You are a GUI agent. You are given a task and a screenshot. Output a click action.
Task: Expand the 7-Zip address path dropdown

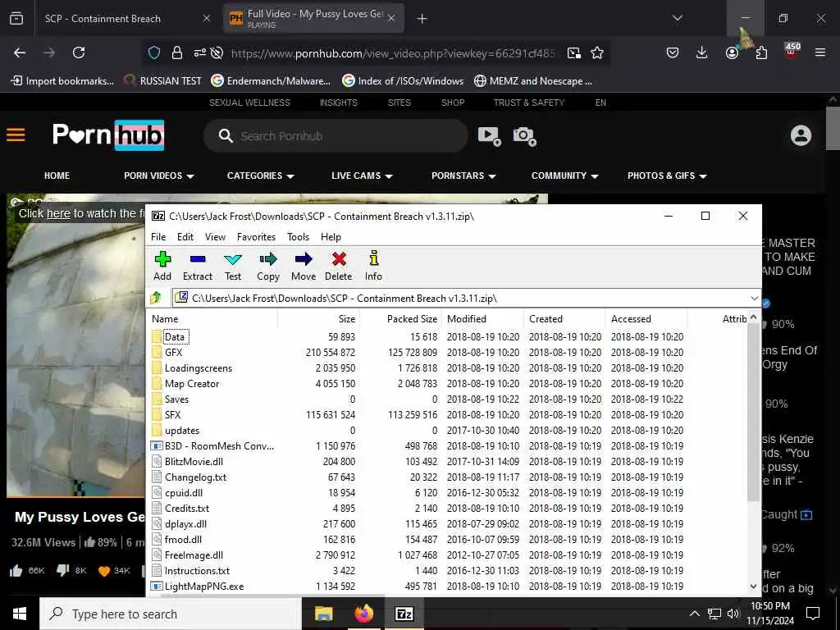click(x=755, y=298)
